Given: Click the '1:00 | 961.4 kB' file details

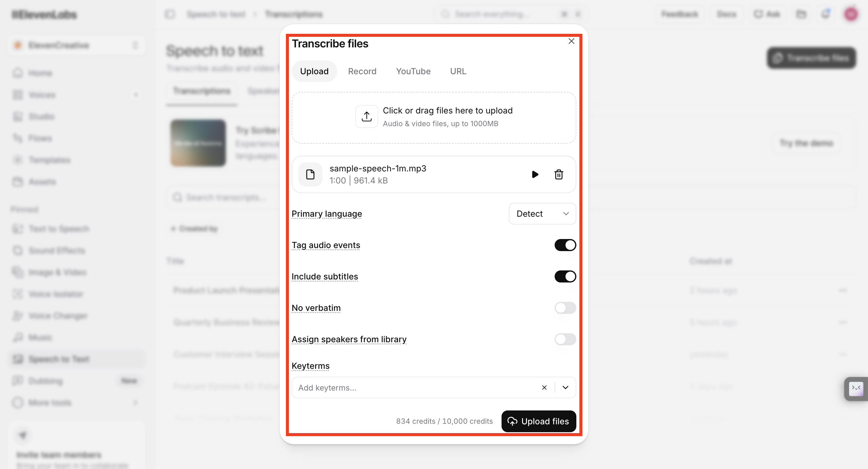Looking at the screenshot, I should point(359,180).
